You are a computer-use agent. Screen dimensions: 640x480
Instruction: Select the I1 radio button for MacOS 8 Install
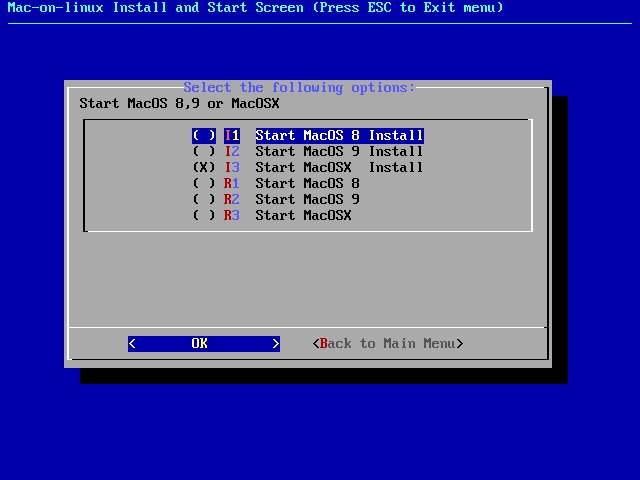click(x=204, y=136)
